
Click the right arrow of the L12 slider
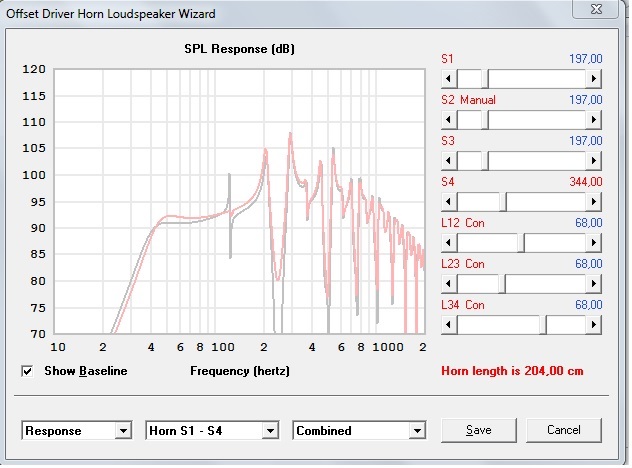[594, 243]
